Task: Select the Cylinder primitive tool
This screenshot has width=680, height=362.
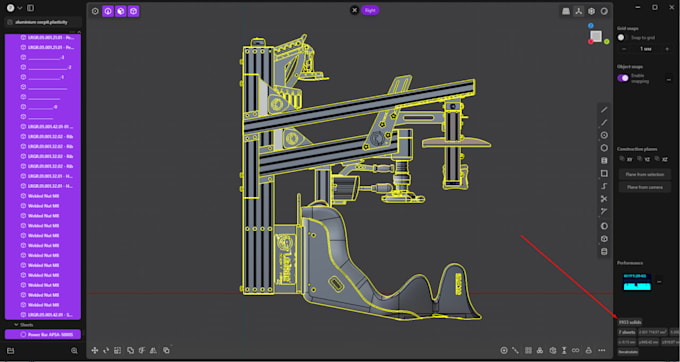Action: point(604,251)
